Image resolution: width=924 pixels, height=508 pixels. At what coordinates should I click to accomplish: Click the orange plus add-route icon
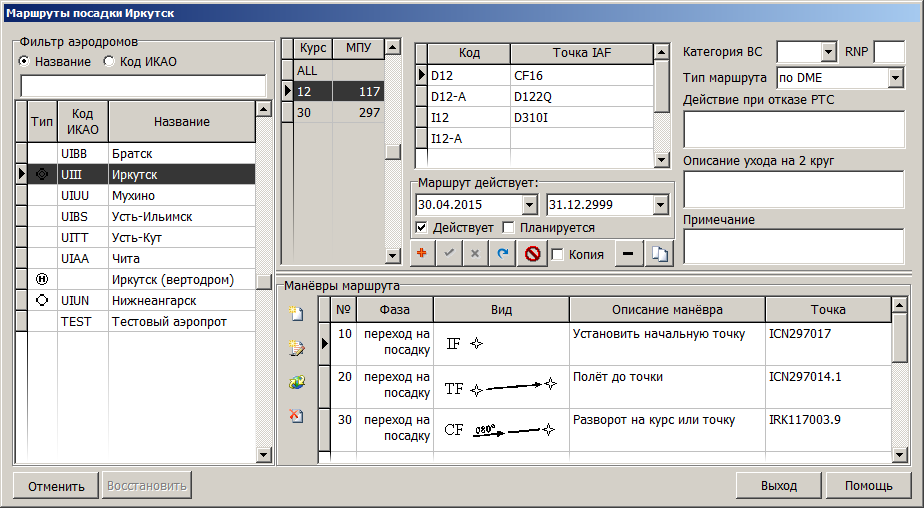click(422, 254)
